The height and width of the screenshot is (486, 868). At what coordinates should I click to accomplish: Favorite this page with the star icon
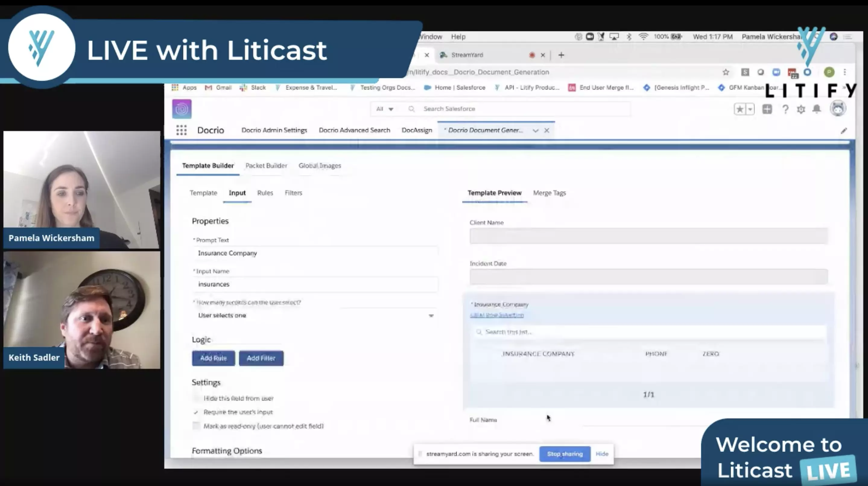click(x=740, y=109)
